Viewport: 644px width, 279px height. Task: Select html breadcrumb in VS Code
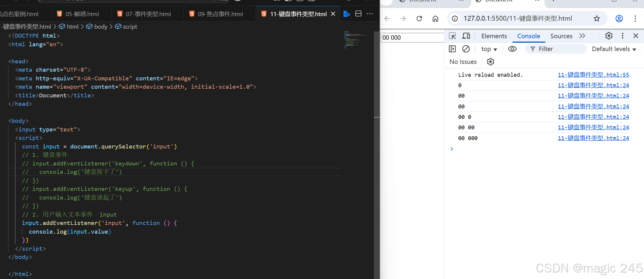click(x=69, y=27)
